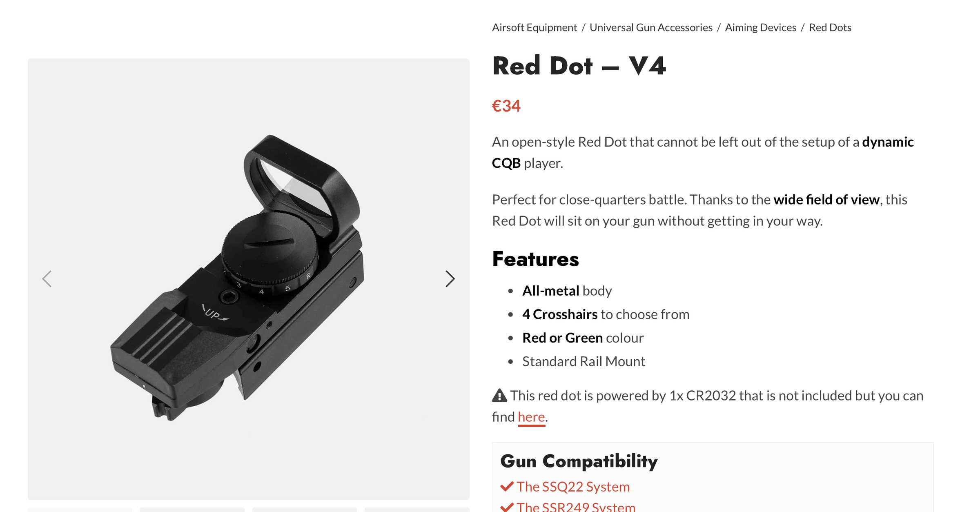Show the previous product image
Viewport: 980px width, 512px height.
click(x=47, y=279)
